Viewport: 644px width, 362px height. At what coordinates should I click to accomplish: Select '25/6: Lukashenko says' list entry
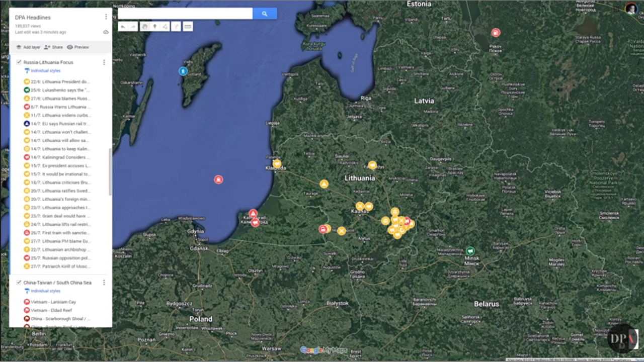click(x=59, y=90)
